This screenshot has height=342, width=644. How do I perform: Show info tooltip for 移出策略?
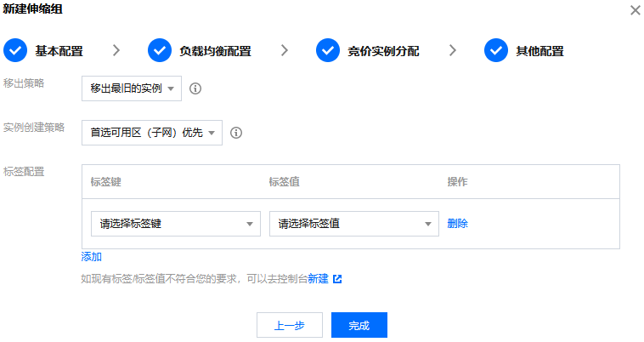[195, 88]
